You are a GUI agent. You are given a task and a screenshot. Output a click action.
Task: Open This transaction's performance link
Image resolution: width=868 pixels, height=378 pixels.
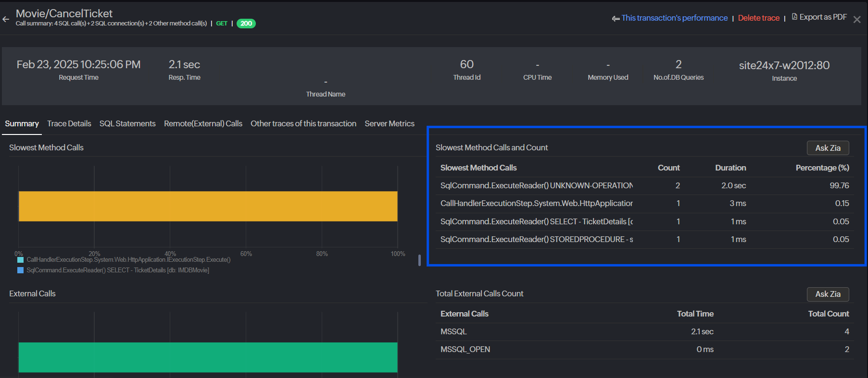(x=675, y=18)
